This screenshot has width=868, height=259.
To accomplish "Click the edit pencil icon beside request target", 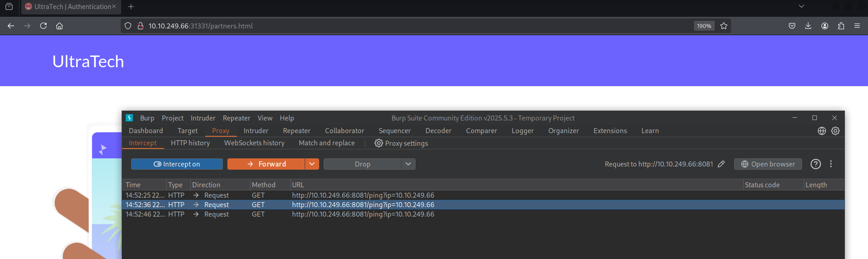I will [x=721, y=164].
